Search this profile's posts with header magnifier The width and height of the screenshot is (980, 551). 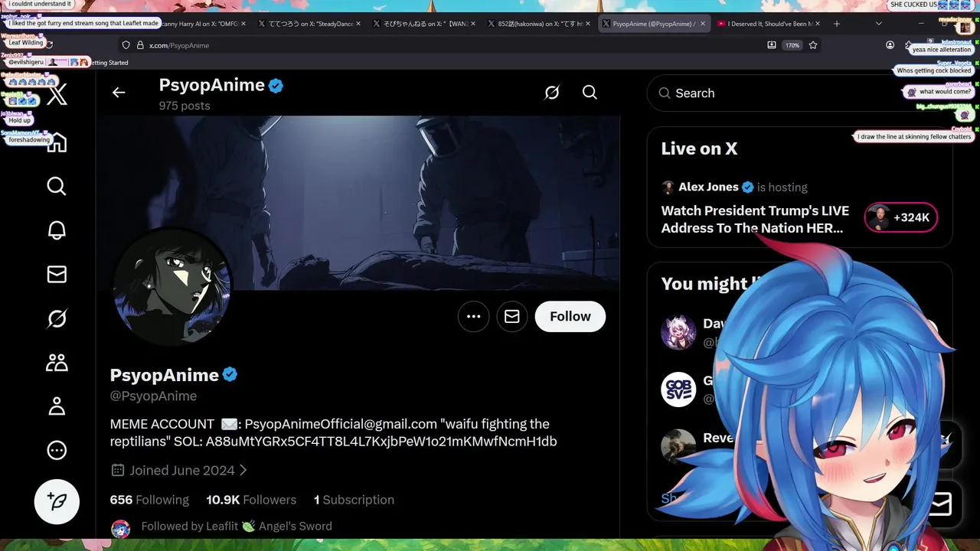(590, 93)
